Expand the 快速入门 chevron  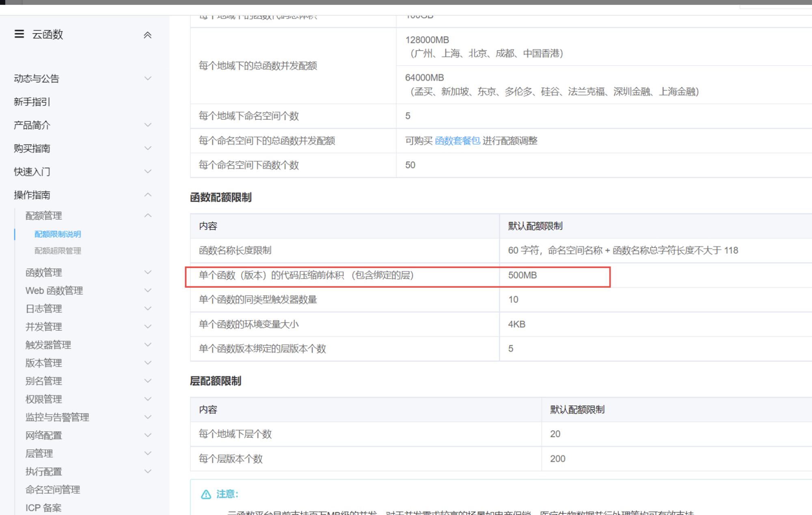click(148, 172)
